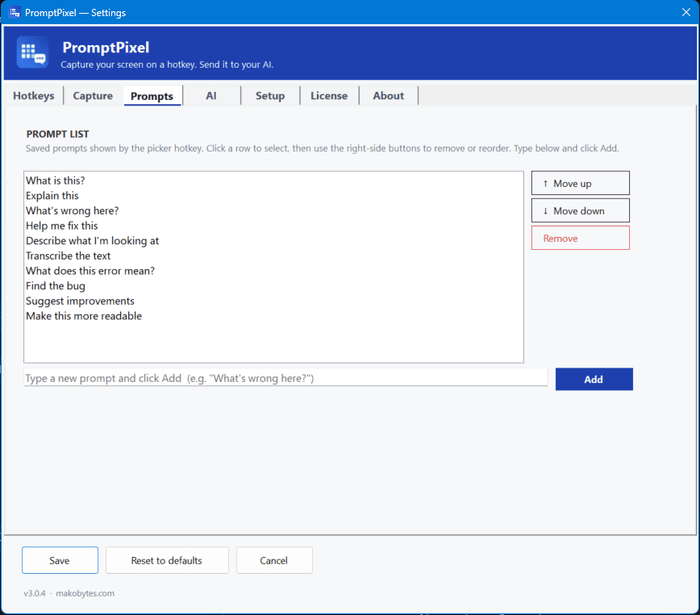The width and height of the screenshot is (700, 615).
Task: Click the blue Add button
Action: pyautogui.click(x=594, y=380)
